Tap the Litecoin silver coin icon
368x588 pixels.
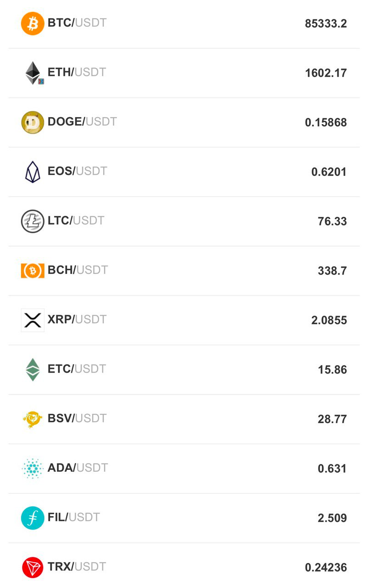coord(33,221)
